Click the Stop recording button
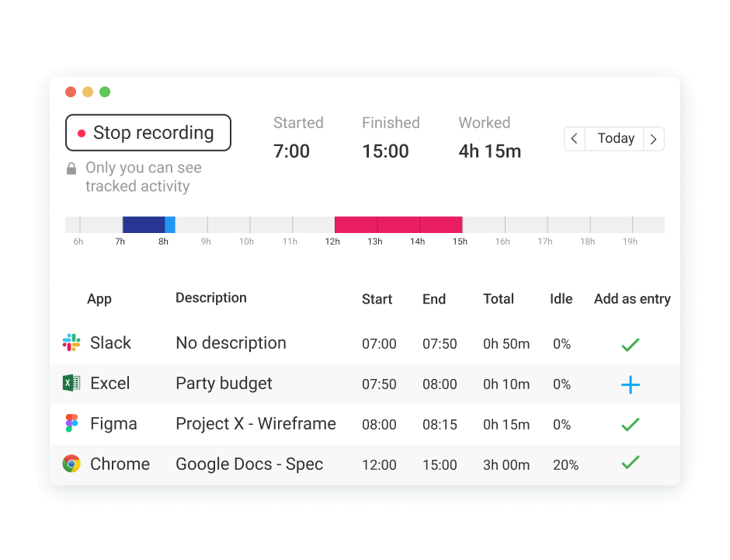Viewport: 730px width, 560px height. tap(148, 133)
